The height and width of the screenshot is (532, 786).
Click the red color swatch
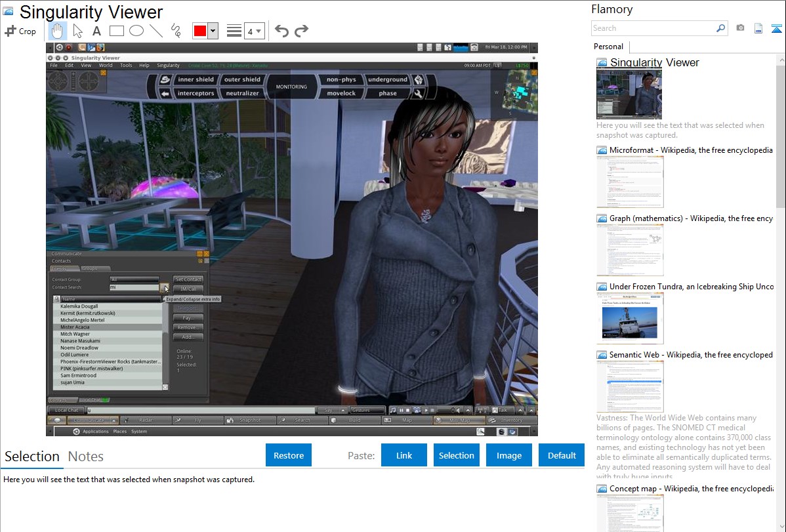pos(200,31)
